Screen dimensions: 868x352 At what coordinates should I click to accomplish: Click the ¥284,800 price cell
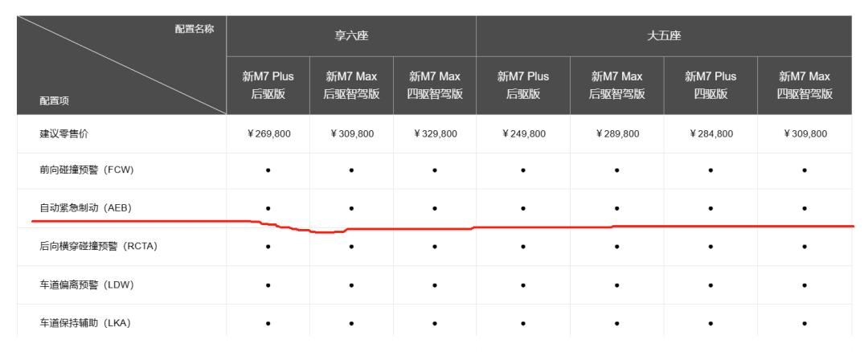pos(711,134)
